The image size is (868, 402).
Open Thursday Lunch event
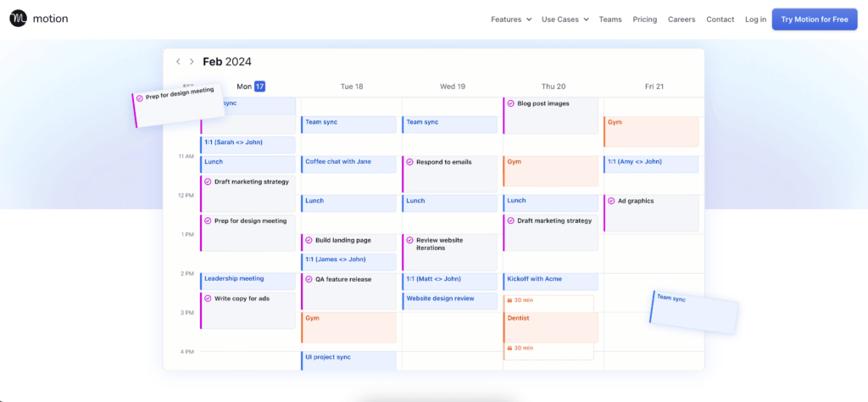[x=551, y=204]
